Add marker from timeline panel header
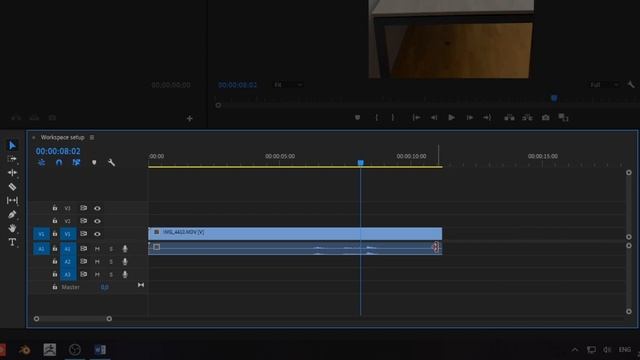The width and height of the screenshot is (640, 360). 94,162
